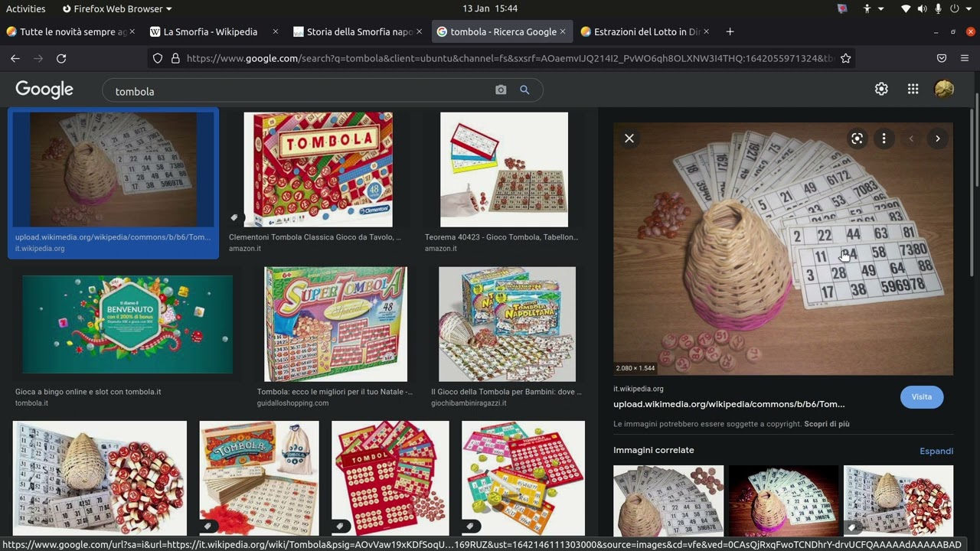The image size is (980, 551).
Task: Close the 'La Smorfia - Wikipedia' tab
Action: (x=276, y=31)
